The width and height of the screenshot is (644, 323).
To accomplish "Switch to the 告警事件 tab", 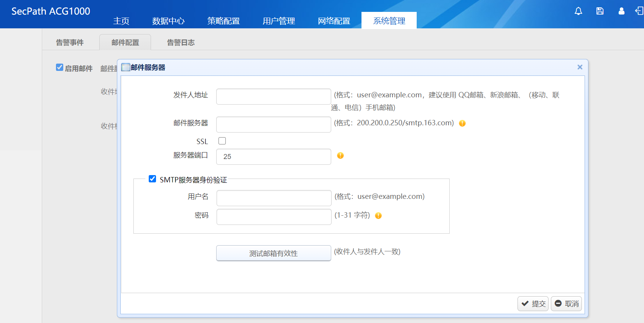I will [70, 43].
